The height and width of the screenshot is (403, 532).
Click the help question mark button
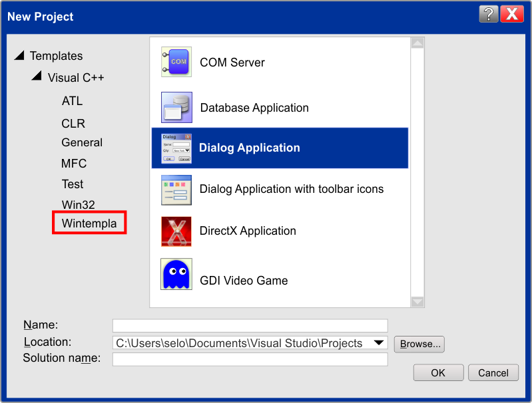pos(489,14)
